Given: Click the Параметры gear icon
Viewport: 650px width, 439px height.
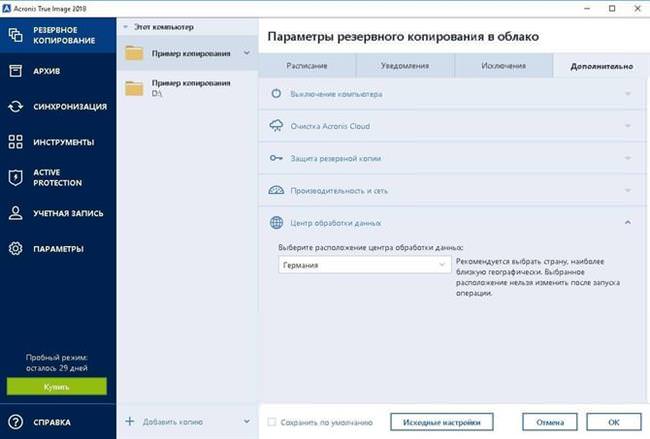Looking at the screenshot, I should coord(15,248).
